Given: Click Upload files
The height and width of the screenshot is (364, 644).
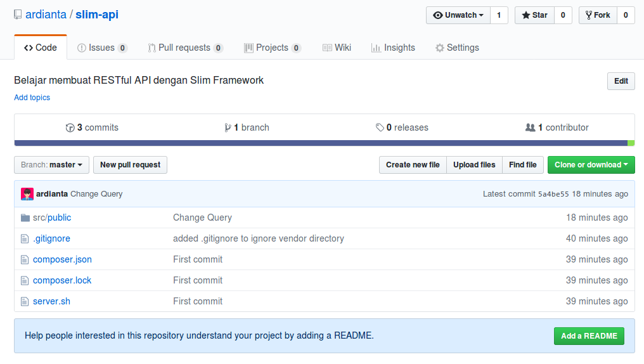Looking at the screenshot, I should tap(474, 165).
